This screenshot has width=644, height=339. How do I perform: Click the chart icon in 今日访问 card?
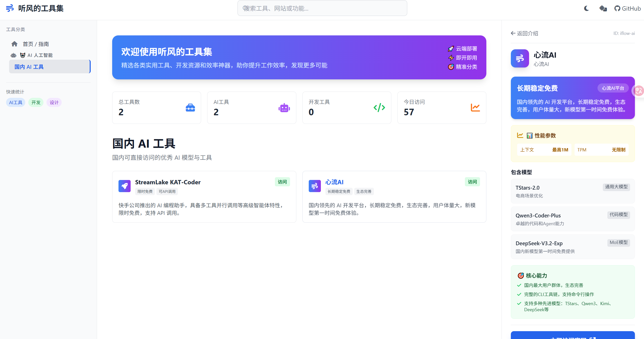(x=475, y=108)
